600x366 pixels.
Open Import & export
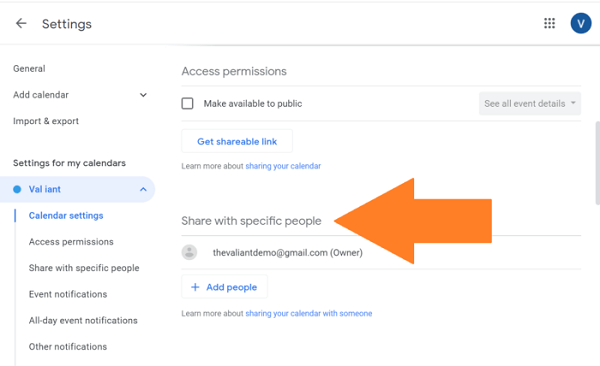pos(46,121)
